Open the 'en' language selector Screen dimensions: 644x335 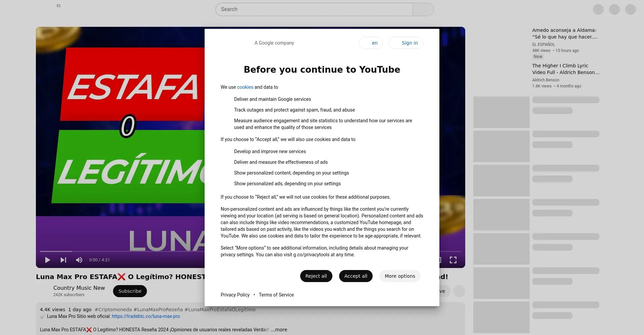[x=371, y=43]
